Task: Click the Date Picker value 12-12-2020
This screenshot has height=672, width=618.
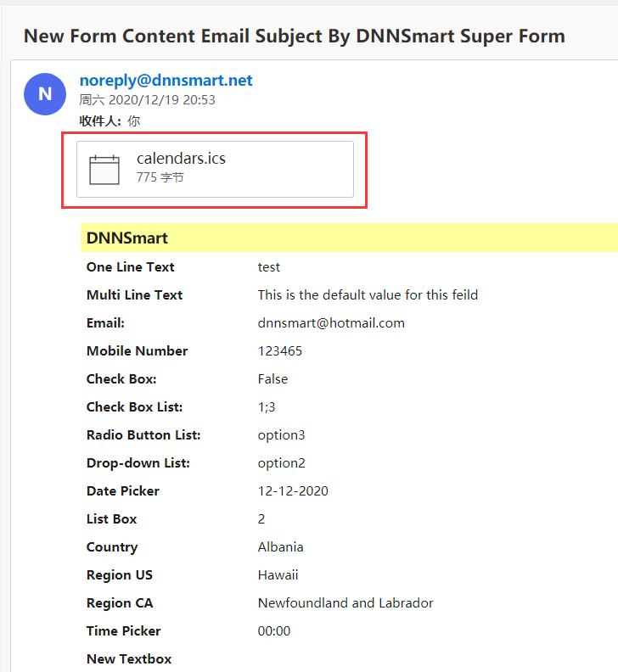Action: (x=293, y=490)
